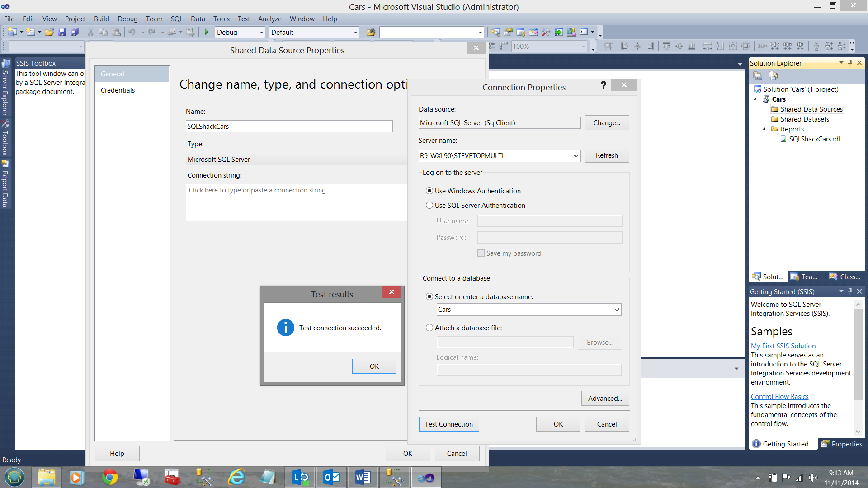This screenshot has width=868, height=488.
Task: Expand the Cars database name dropdown
Action: 616,310
